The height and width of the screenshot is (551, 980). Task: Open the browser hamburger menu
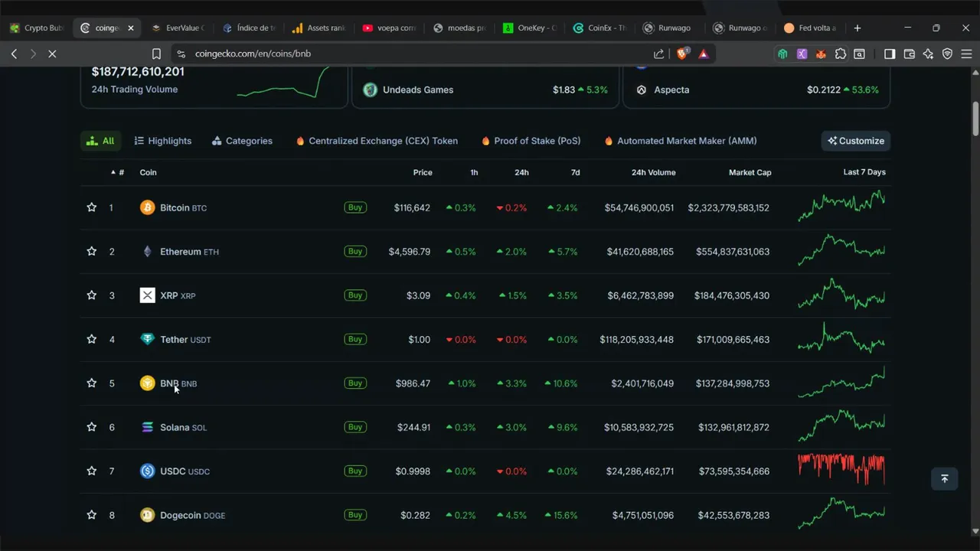967,54
